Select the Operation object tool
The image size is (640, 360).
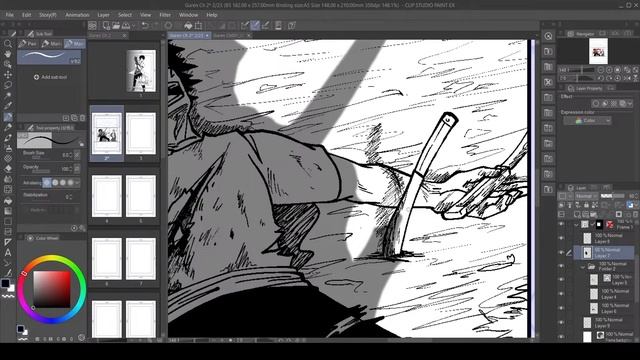point(8,64)
